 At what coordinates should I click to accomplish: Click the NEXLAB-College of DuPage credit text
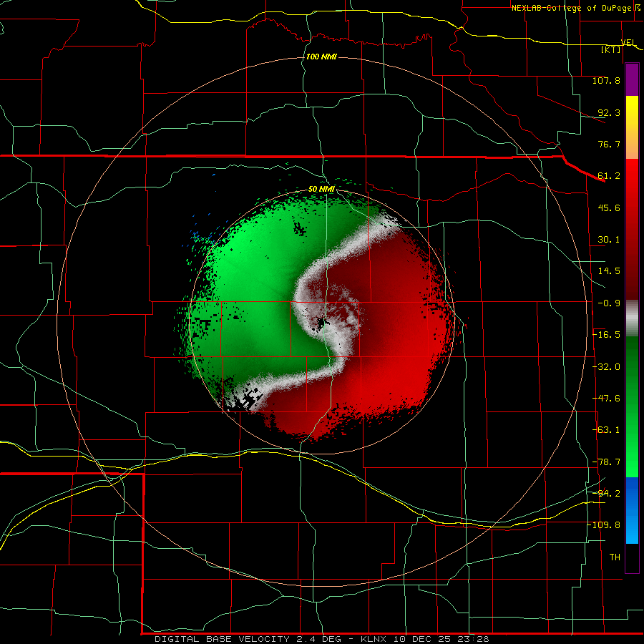click(571, 8)
